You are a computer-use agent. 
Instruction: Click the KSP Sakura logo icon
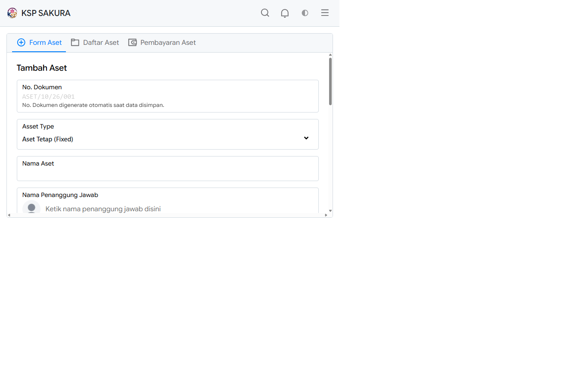[x=12, y=13]
